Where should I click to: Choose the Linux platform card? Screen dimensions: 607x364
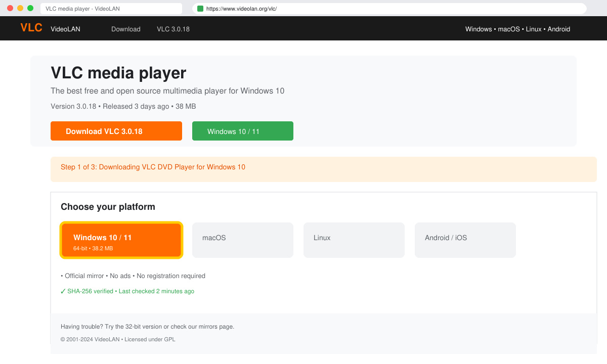point(354,240)
